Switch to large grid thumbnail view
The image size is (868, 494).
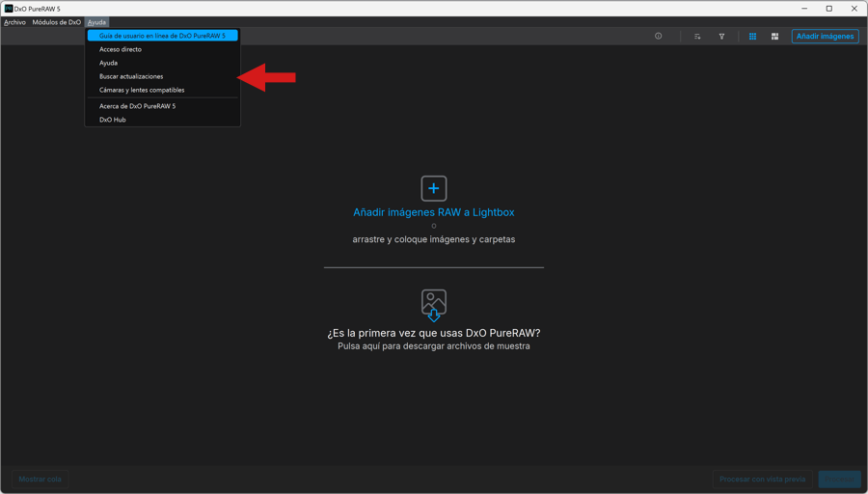(775, 37)
